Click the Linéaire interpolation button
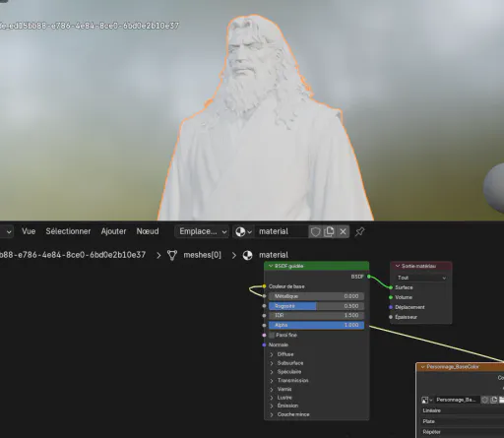The height and width of the screenshot is (438, 504). tap(463, 410)
